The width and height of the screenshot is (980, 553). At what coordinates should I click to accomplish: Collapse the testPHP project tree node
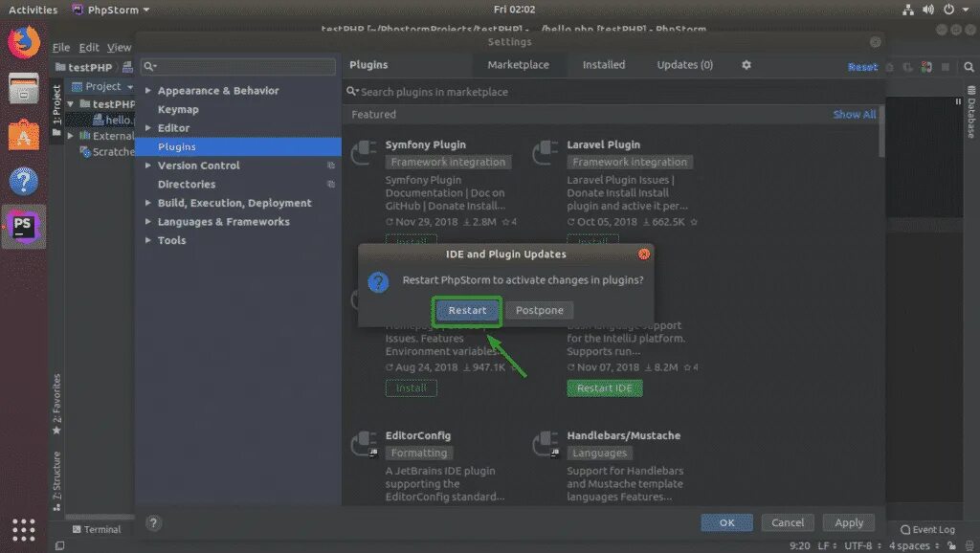coord(71,104)
